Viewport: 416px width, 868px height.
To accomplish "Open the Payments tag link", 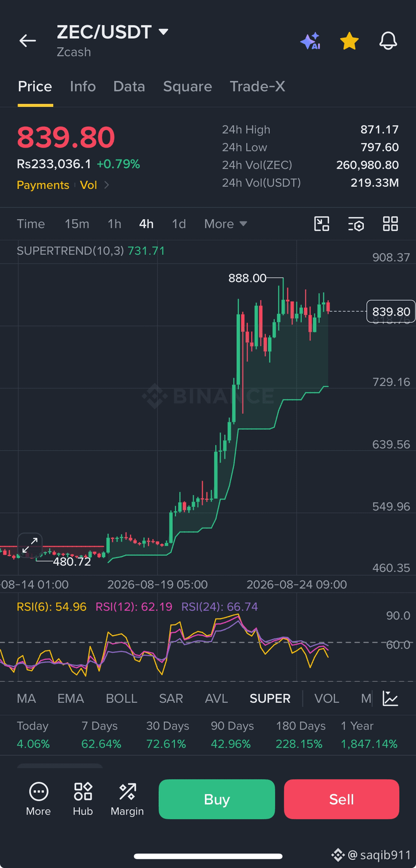I will tap(43, 185).
